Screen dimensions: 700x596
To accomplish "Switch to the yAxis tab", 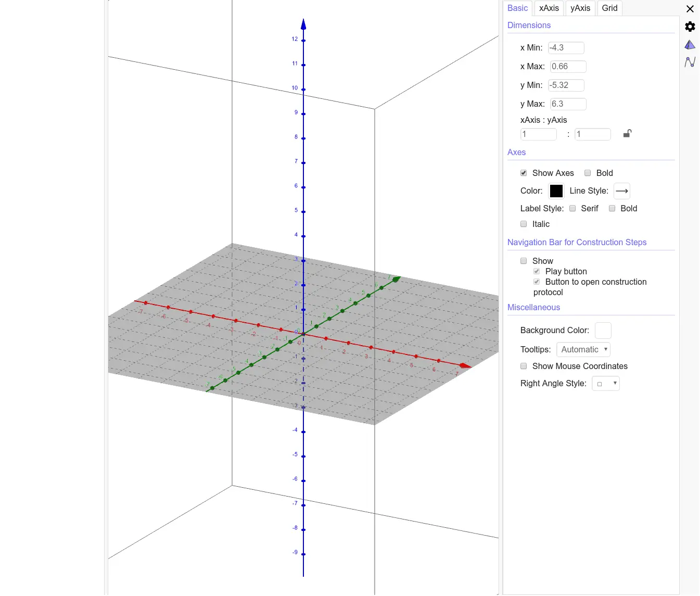I will [580, 8].
